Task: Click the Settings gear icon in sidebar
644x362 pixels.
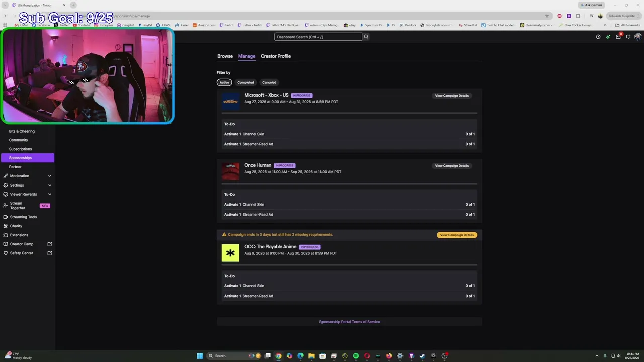Action: [x=6, y=185]
